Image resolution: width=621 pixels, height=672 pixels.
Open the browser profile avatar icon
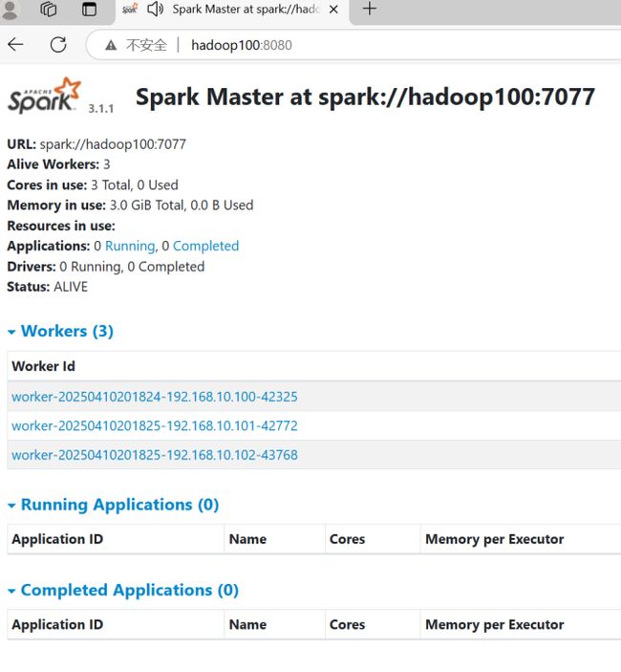click(x=10, y=10)
